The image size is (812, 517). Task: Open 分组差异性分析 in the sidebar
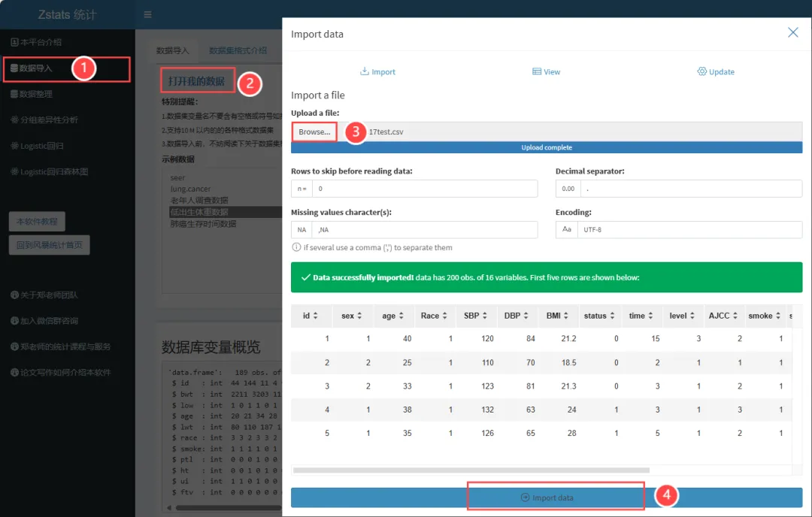coord(44,119)
